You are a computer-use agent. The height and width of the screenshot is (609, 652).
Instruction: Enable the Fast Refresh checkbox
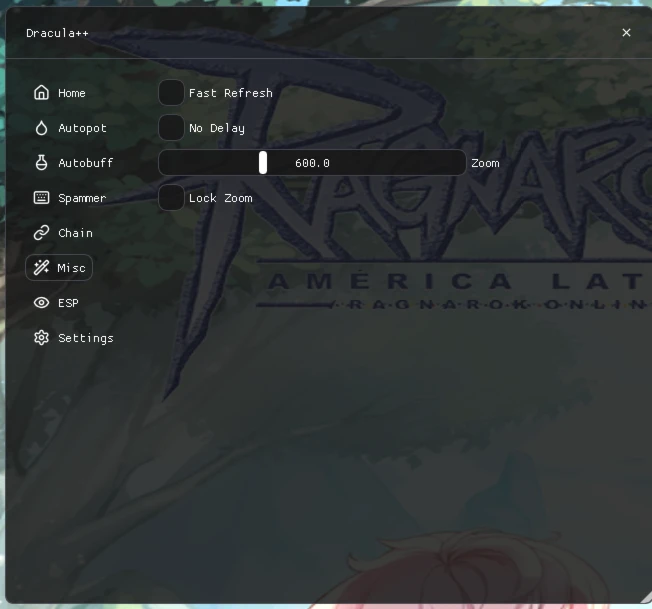(171, 92)
